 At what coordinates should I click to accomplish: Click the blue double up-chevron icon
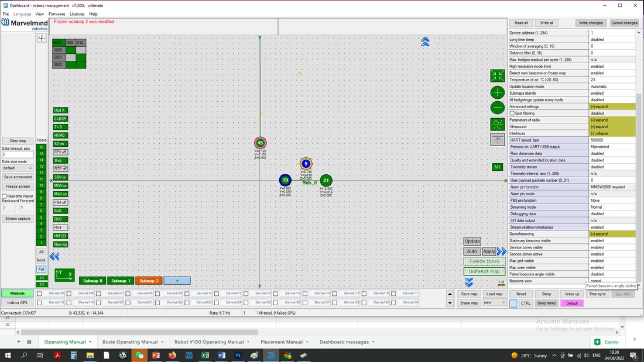pyautogui.click(x=425, y=42)
